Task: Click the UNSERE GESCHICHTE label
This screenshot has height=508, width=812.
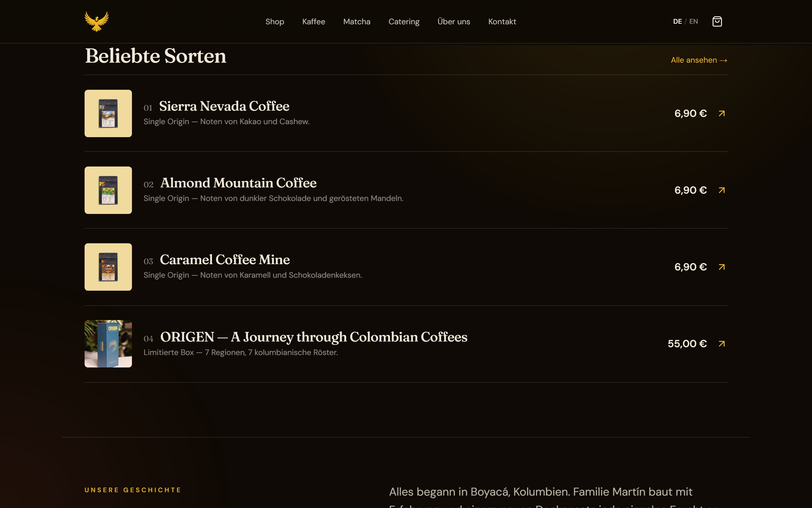Action: [x=133, y=490]
